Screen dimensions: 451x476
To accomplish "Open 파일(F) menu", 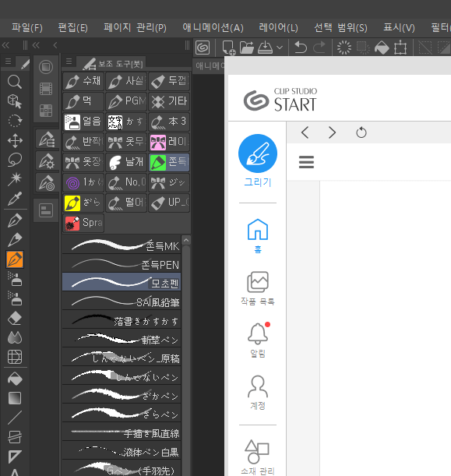I will pos(27,28).
